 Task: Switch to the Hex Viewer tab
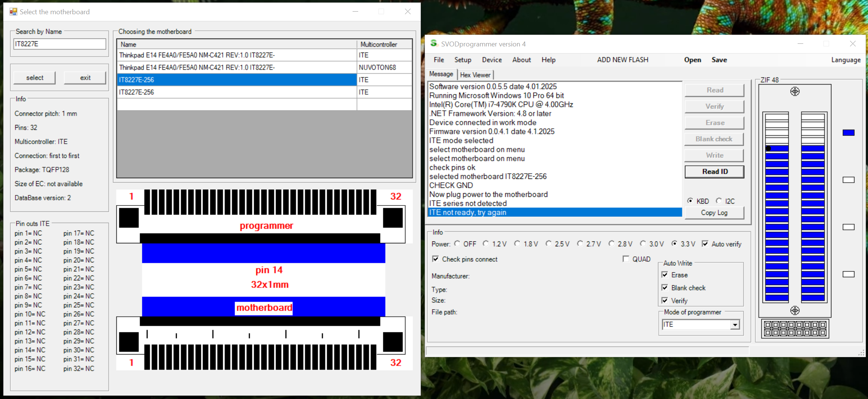tap(475, 75)
